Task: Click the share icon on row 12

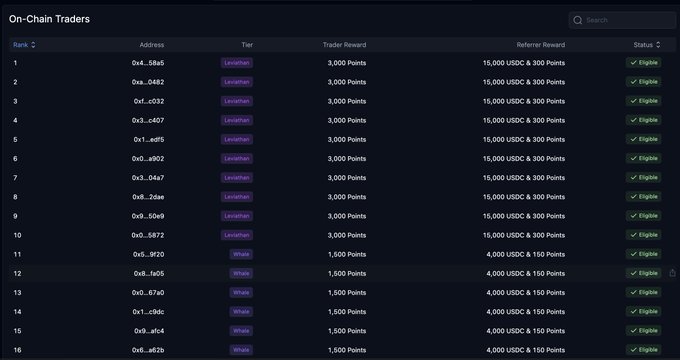Action: coord(672,273)
